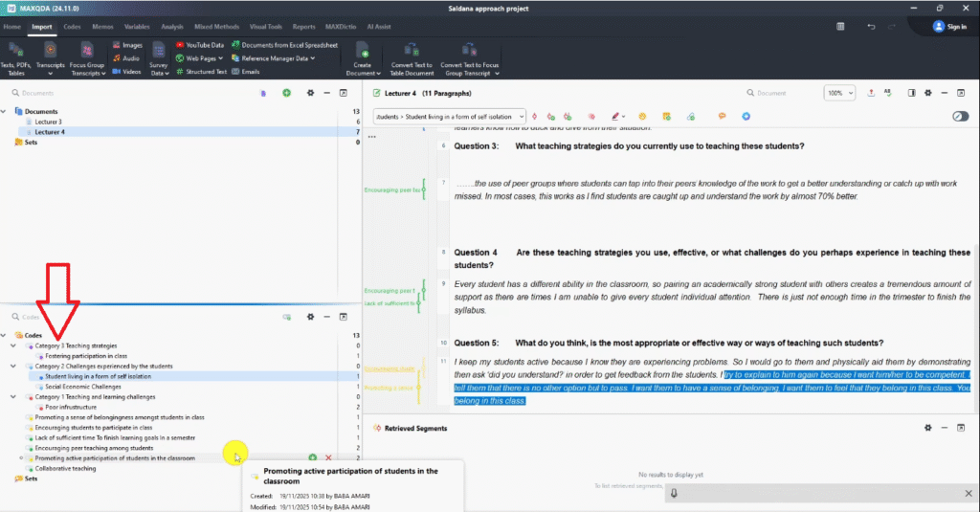Click the red delete X beside Promoting active participation

[328, 458]
